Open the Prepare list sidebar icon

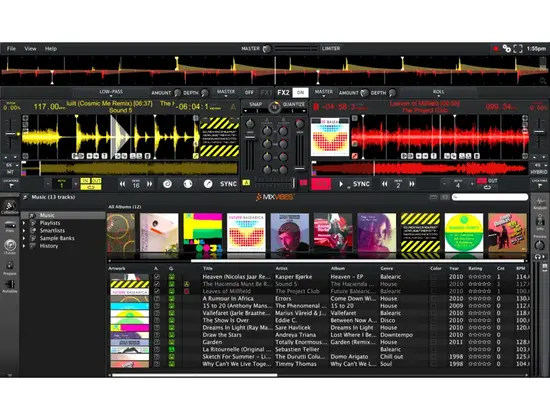click(x=10, y=267)
